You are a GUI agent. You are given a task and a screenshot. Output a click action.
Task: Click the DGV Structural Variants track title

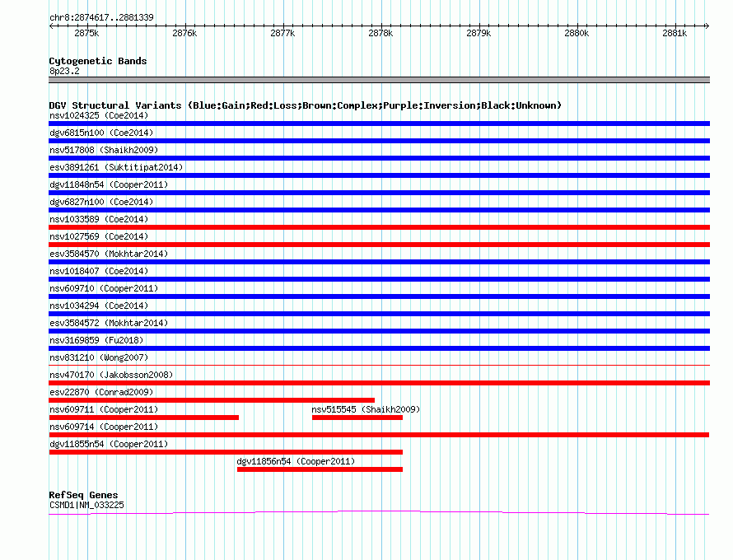305,105
